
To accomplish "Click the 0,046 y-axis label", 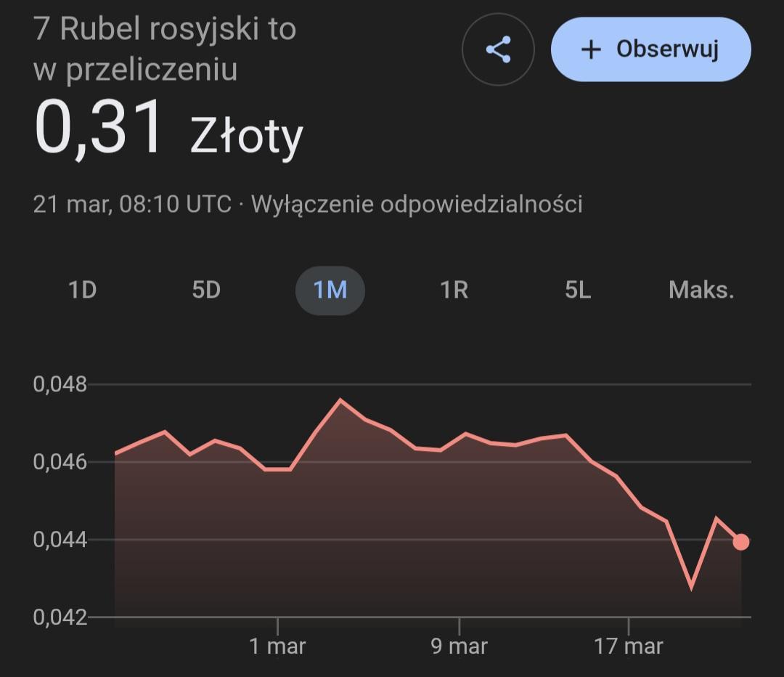I will 60,462.
